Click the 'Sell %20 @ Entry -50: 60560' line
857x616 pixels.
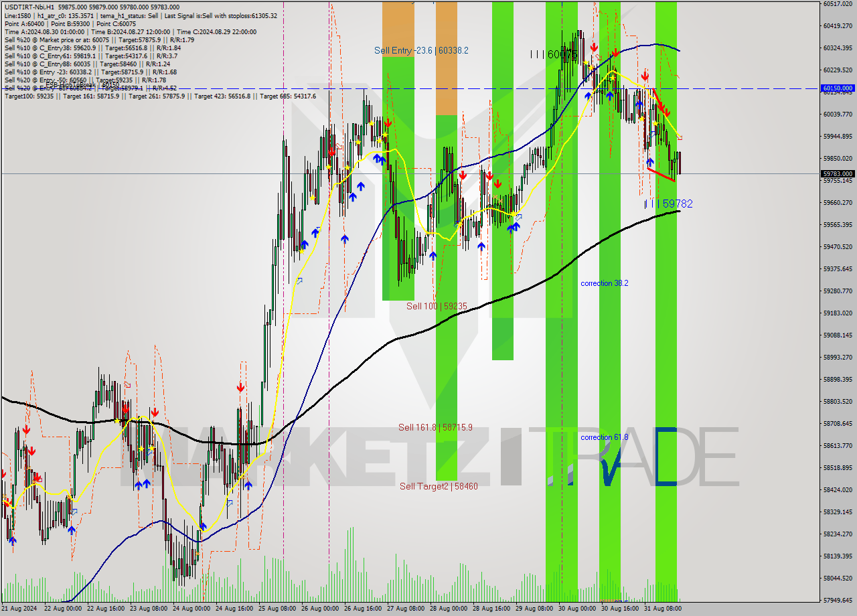coord(85,80)
